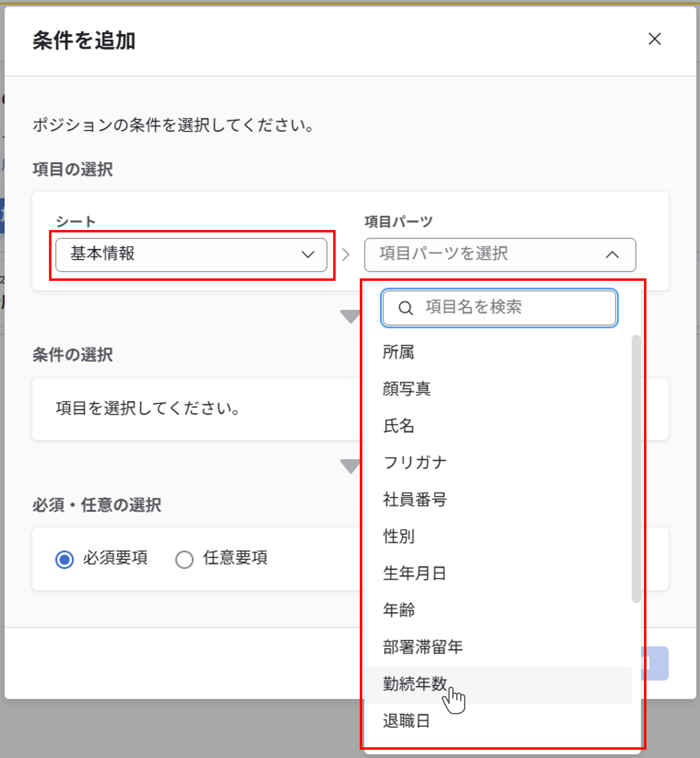The height and width of the screenshot is (758, 700).
Task: Select the 必須要項 radio button
Action: click(x=64, y=559)
